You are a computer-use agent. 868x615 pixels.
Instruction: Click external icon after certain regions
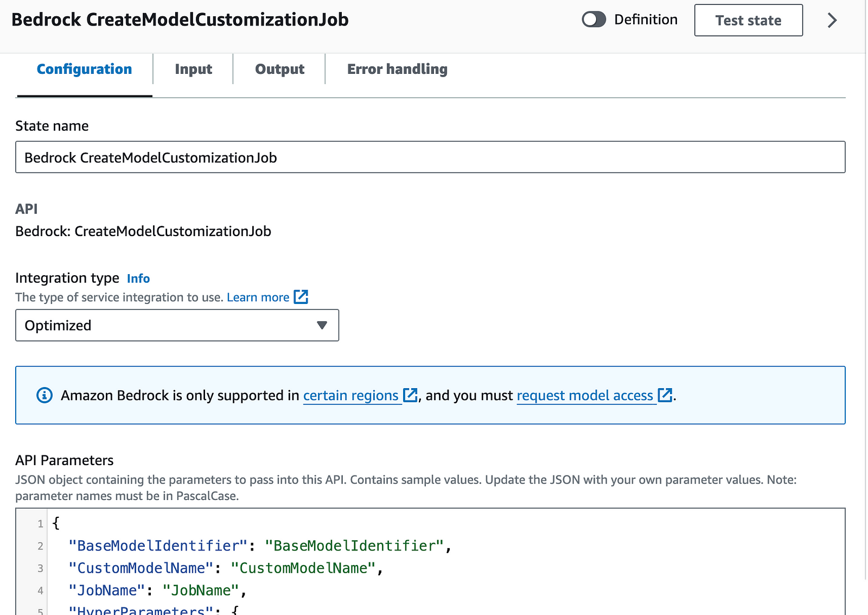click(x=410, y=395)
